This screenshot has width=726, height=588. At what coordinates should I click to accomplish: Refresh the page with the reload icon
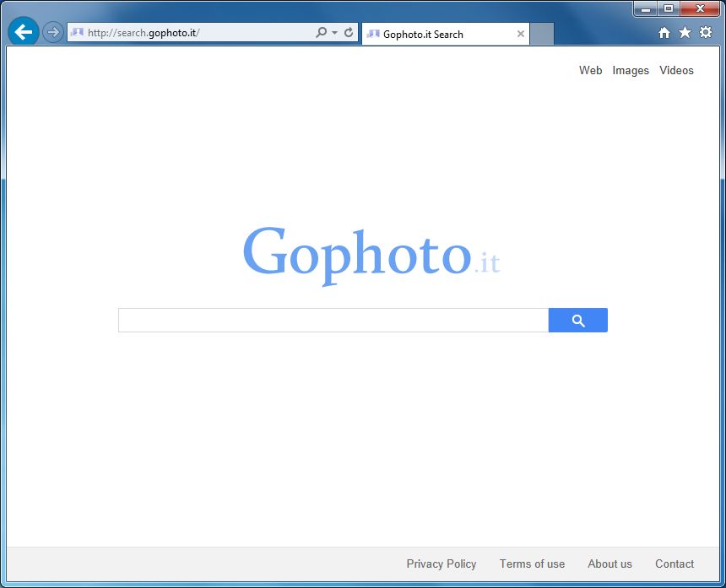349,32
